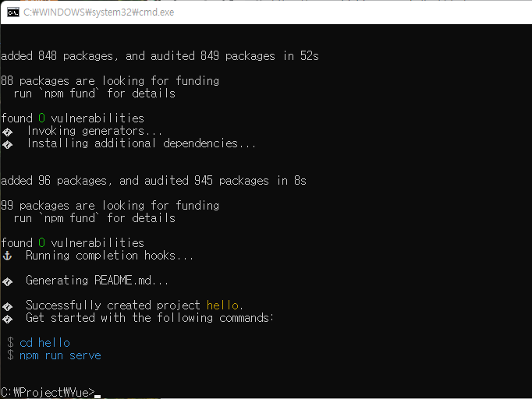Click the 99 packages looking for funding text
Screen dimensions: 532x399
coord(110,206)
